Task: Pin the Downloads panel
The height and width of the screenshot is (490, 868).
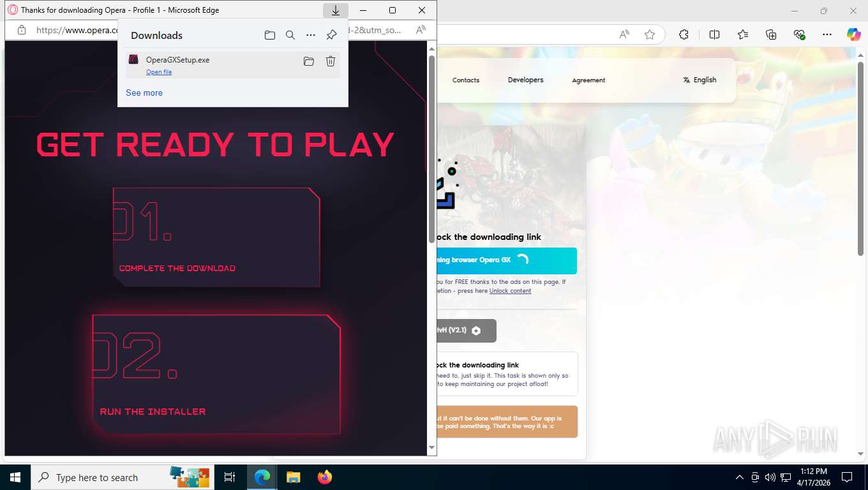Action: tap(331, 35)
